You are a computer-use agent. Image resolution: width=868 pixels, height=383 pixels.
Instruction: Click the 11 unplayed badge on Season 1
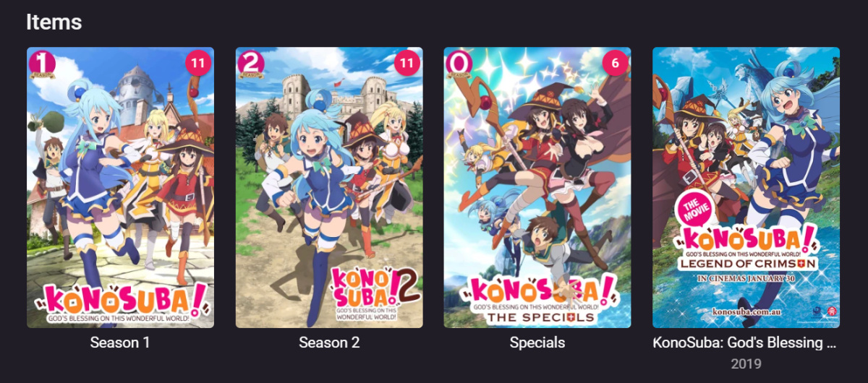point(197,64)
